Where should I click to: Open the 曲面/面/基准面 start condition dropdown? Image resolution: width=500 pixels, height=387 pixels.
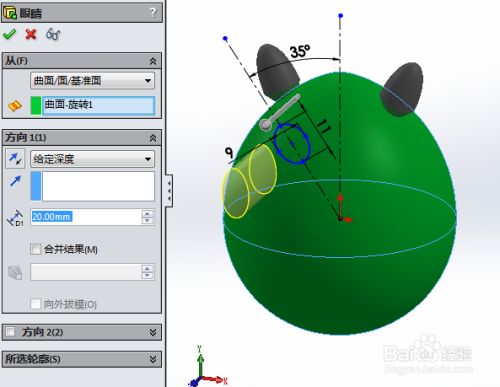point(92,81)
